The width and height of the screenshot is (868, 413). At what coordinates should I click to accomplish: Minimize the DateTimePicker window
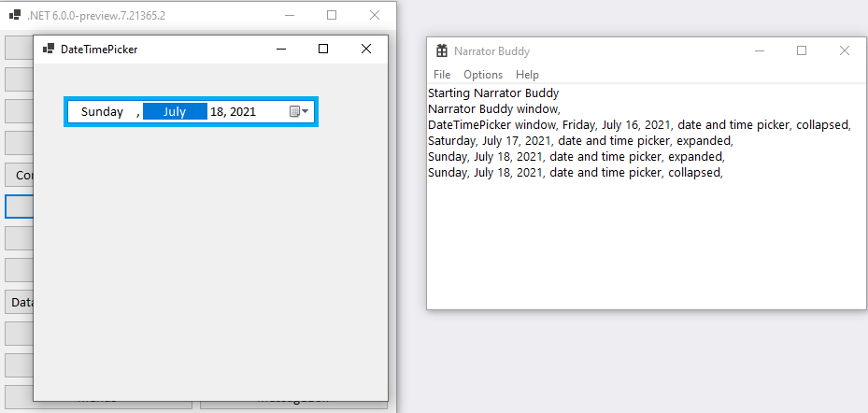pos(281,49)
